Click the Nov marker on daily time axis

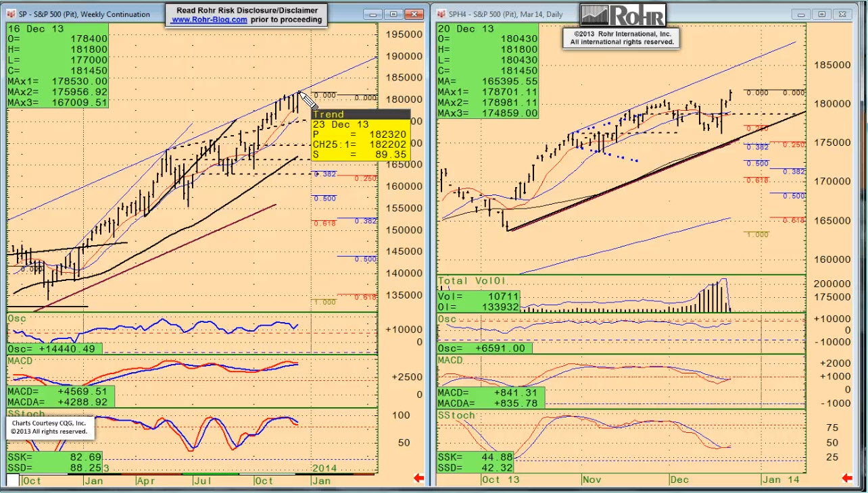pyautogui.click(x=592, y=479)
